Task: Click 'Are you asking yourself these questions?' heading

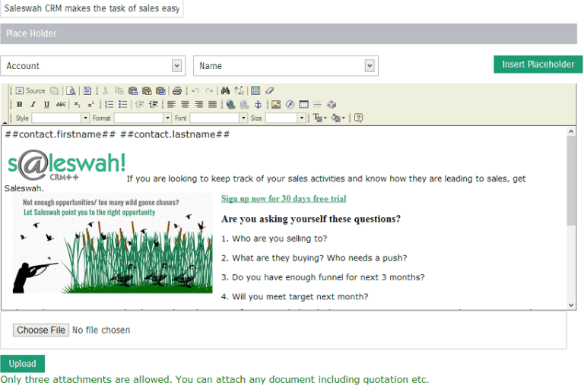Action: (x=310, y=219)
